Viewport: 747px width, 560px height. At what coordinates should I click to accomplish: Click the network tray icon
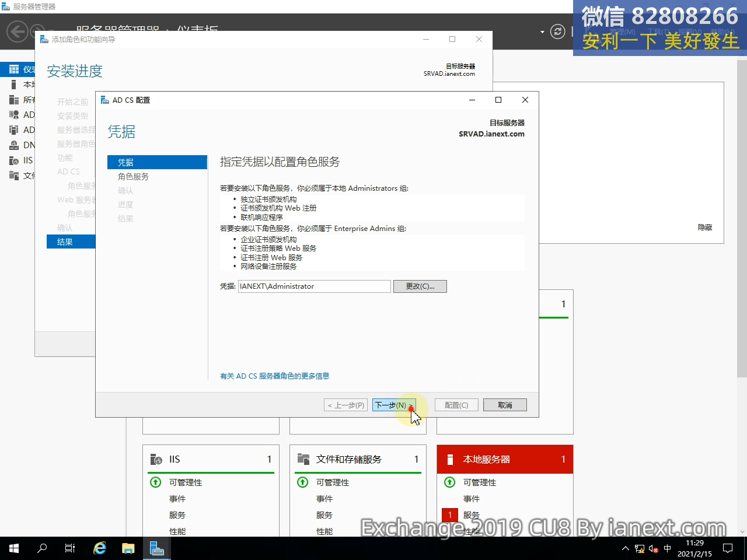click(640, 549)
